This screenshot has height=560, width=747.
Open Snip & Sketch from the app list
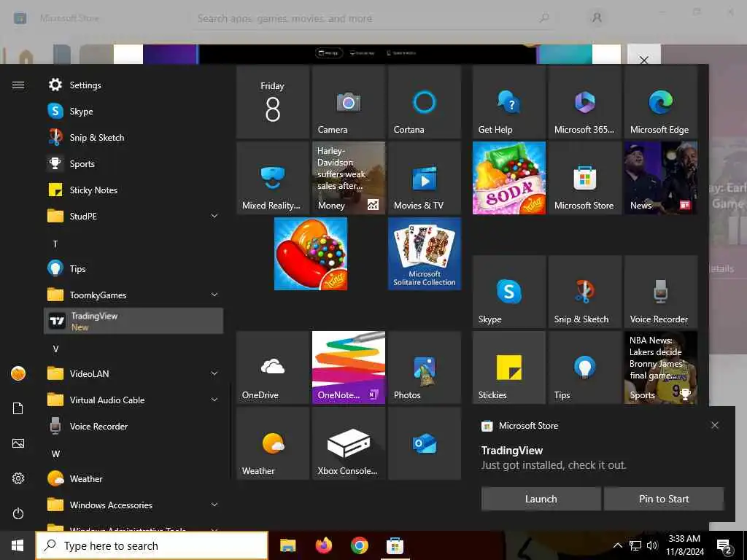point(133,138)
